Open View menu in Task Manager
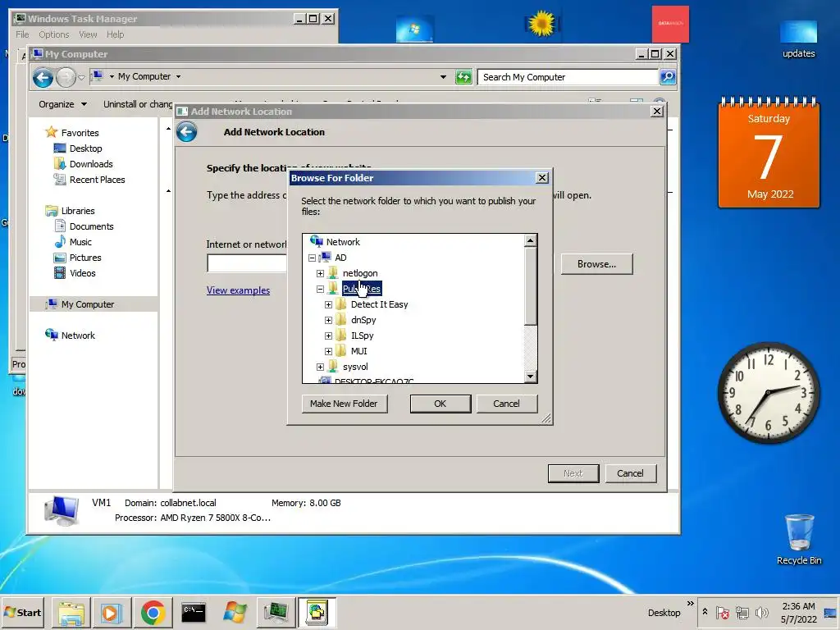This screenshot has width=840, height=630. click(88, 34)
